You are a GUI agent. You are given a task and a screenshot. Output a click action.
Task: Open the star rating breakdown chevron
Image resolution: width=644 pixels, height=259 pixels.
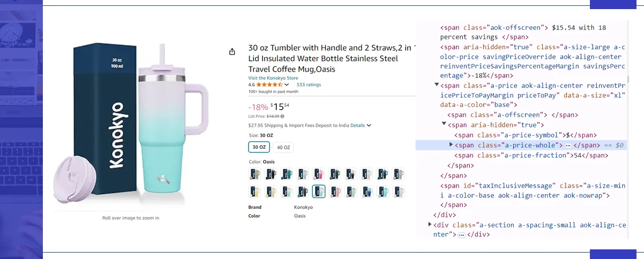[x=287, y=85]
